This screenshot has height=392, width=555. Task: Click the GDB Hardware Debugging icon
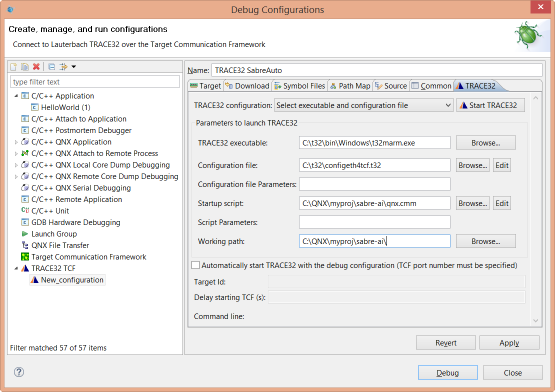click(25, 222)
